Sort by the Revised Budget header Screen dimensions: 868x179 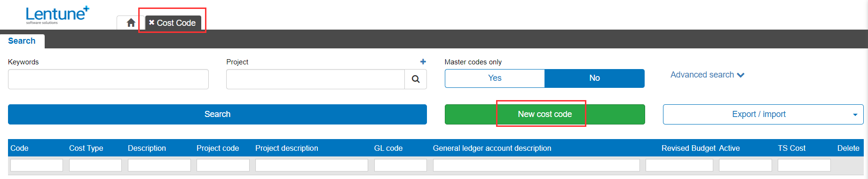click(x=689, y=148)
